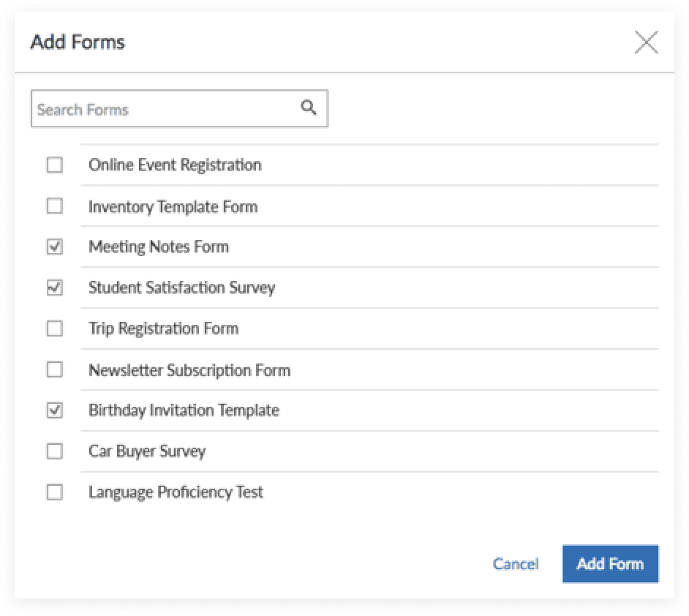Click the magnifier search icon
This screenshot has width=689, height=616.
pyautogui.click(x=309, y=108)
